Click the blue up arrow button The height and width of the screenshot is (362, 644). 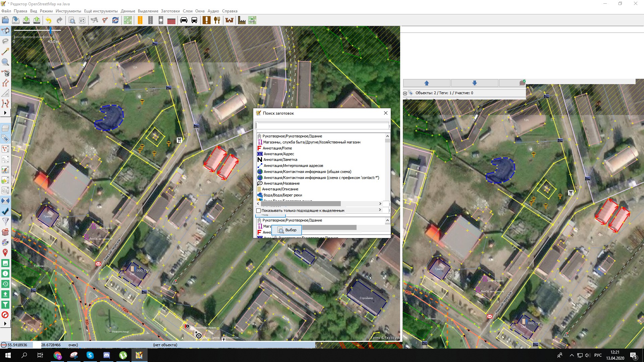coord(427,83)
